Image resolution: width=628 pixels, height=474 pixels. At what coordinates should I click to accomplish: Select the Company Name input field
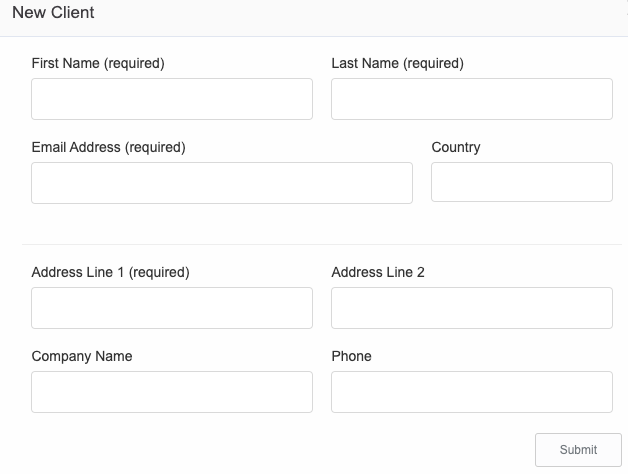[x=172, y=392]
